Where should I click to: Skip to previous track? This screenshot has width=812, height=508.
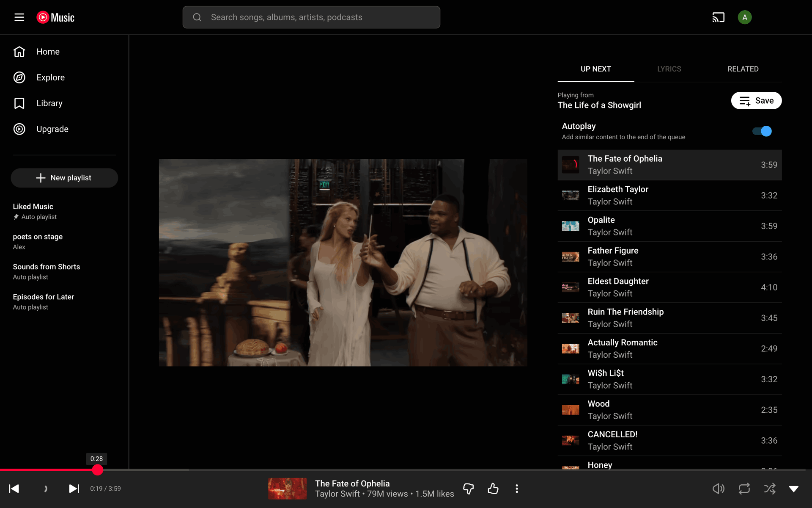pyautogui.click(x=14, y=489)
